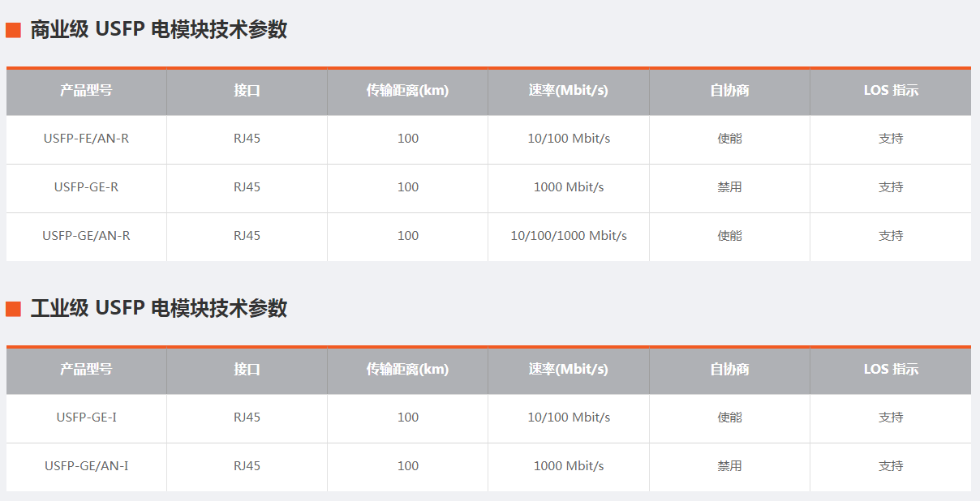980x501 pixels.
Task: Click the orange square beside 商业级 heading
Action: tap(13, 31)
